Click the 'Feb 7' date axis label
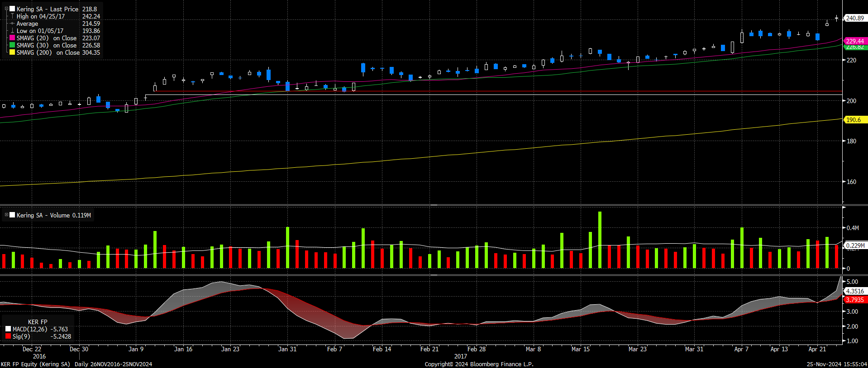Image resolution: width=868 pixels, height=368 pixels. [x=334, y=349]
